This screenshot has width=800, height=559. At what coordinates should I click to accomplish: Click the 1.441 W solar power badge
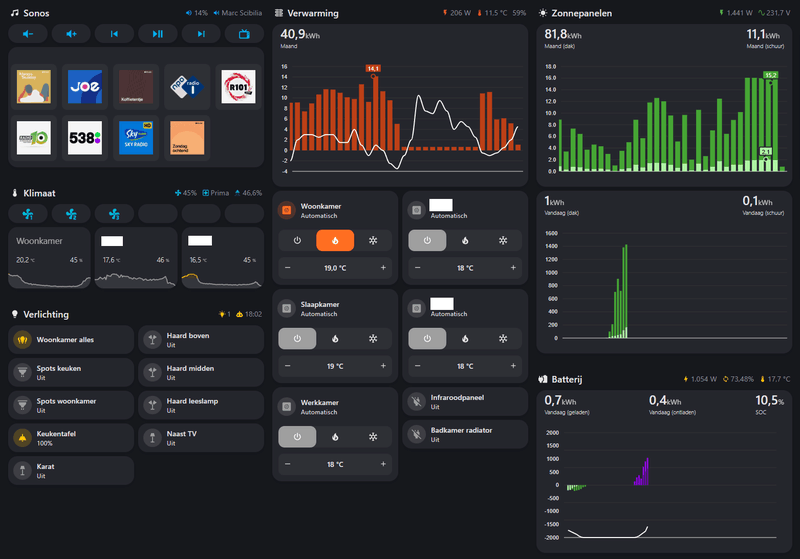[x=736, y=13]
